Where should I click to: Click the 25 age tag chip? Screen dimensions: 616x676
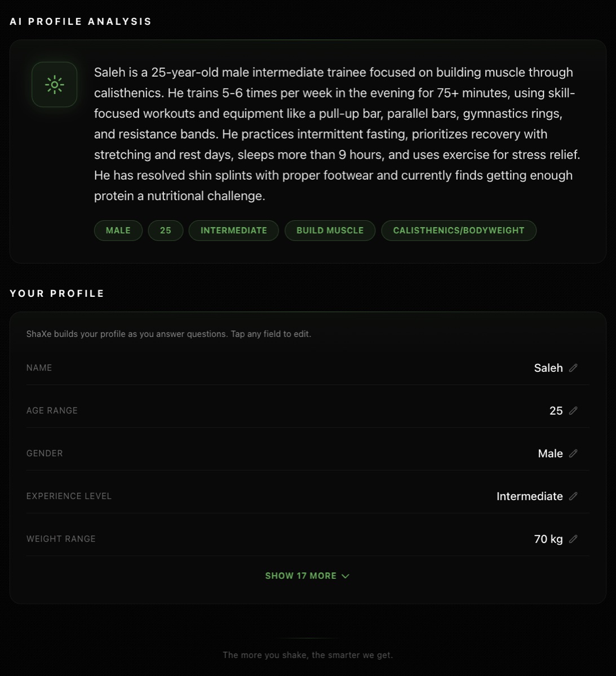tap(165, 230)
